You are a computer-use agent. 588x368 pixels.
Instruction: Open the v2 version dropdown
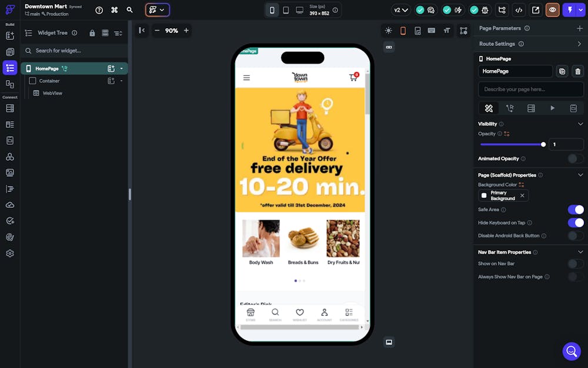tap(400, 10)
